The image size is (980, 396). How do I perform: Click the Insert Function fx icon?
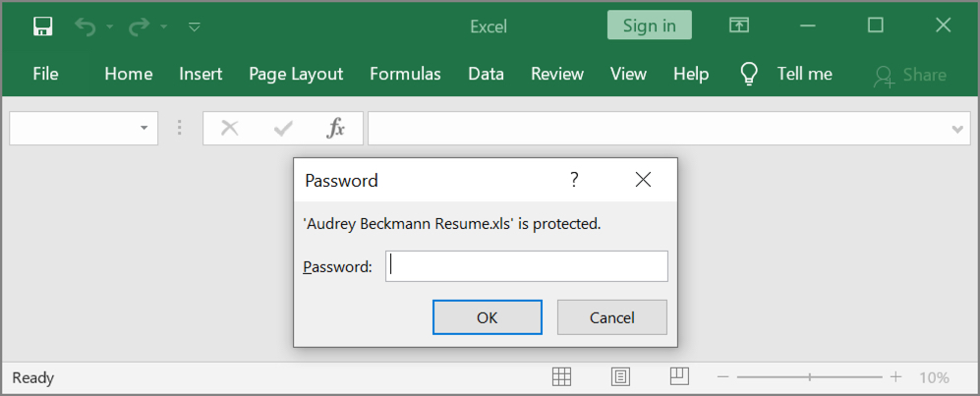(336, 128)
